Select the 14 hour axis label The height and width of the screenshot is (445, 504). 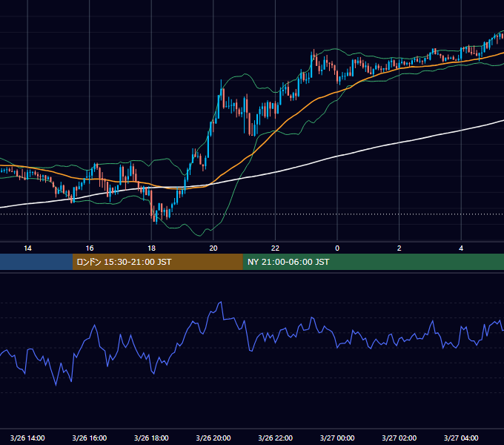coord(27,248)
